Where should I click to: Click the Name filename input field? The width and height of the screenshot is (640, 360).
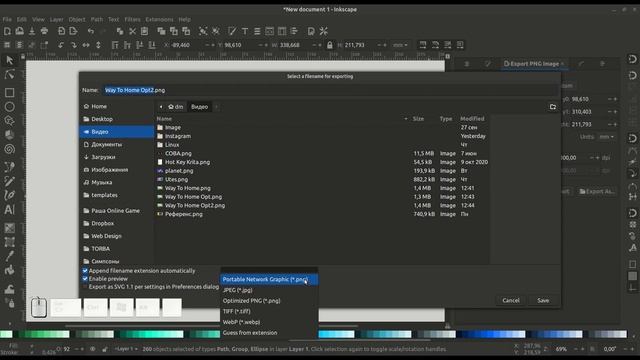pos(331,90)
